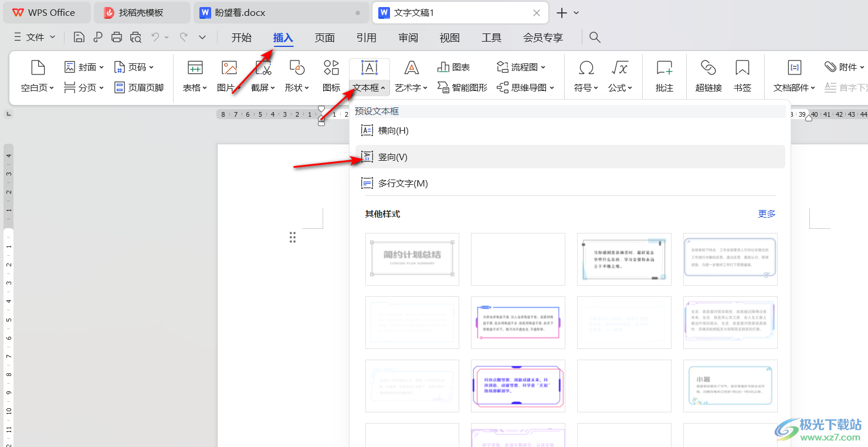Open the new tab options dropdown arrow
Image resolution: width=868 pixels, height=447 pixels.
pos(577,13)
